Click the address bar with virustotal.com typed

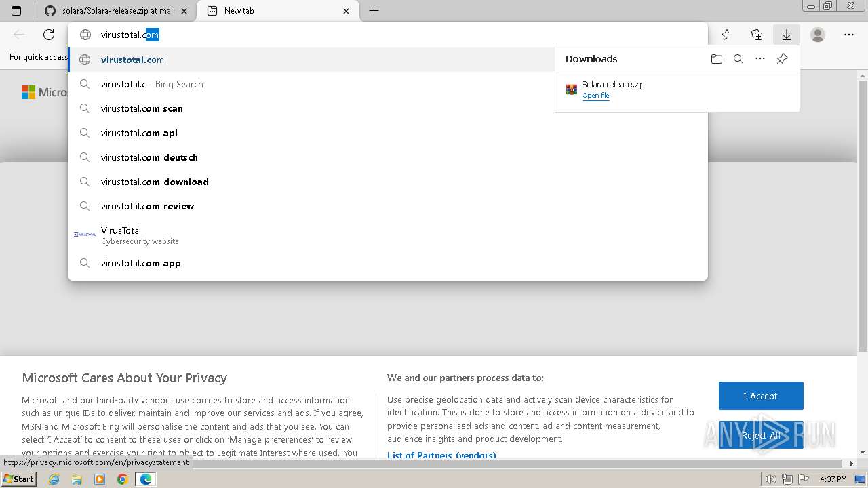point(388,35)
